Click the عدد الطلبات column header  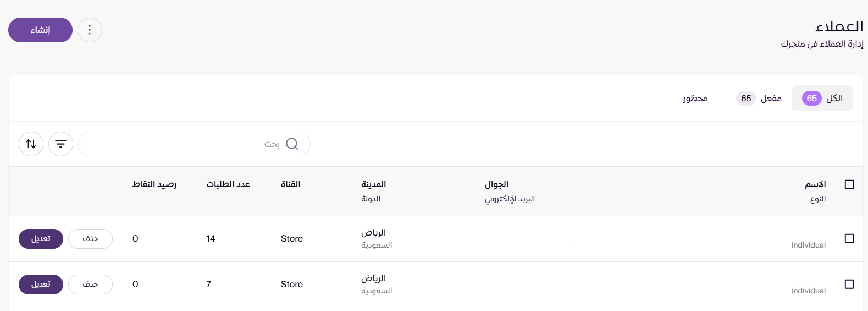click(x=228, y=184)
